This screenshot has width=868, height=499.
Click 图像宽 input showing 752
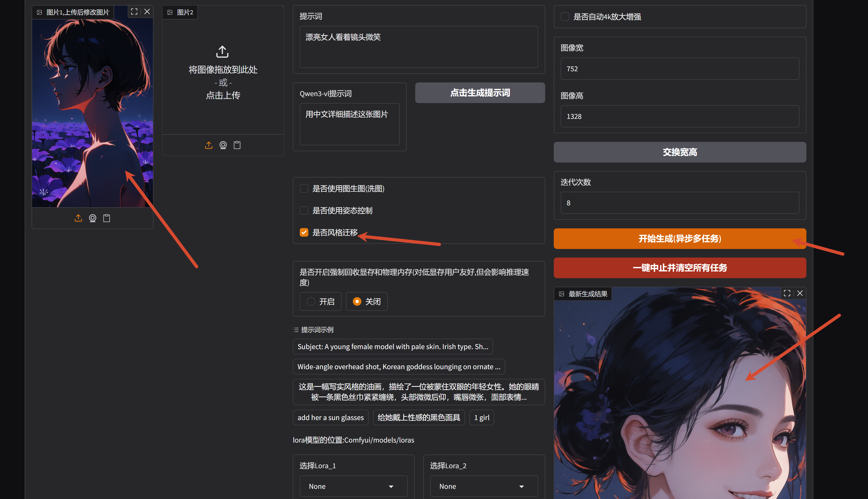pos(679,69)
